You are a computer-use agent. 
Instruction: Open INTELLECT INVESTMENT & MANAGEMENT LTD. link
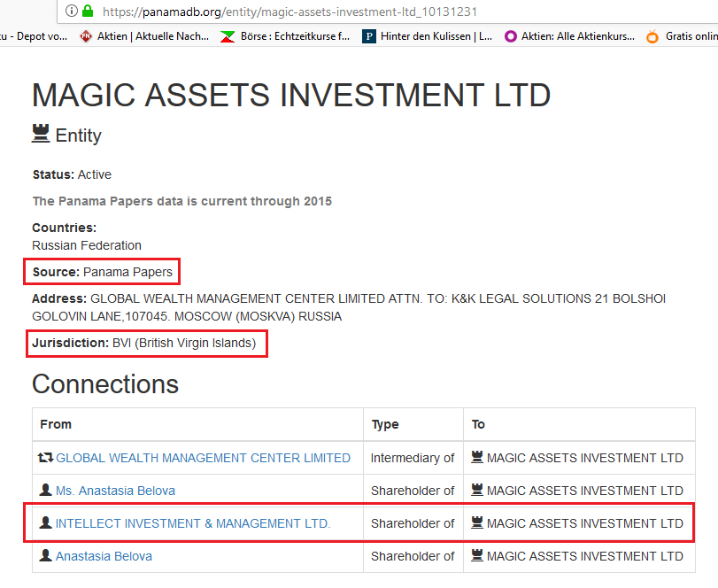(193, 523)
